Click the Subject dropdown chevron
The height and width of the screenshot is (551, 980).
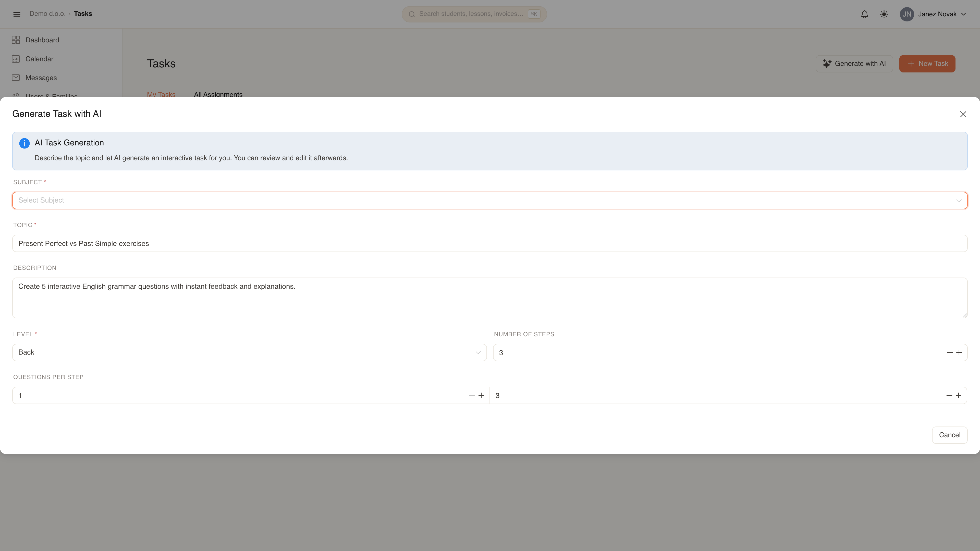coord(959,201)
